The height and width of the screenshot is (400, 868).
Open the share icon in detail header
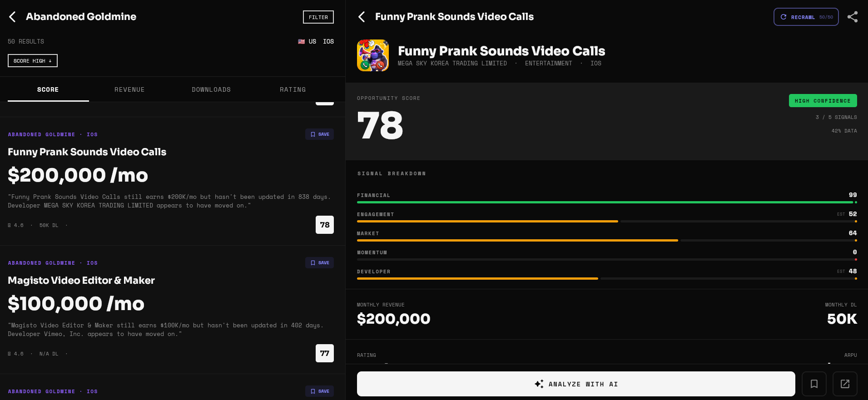[x=853, y=17]
